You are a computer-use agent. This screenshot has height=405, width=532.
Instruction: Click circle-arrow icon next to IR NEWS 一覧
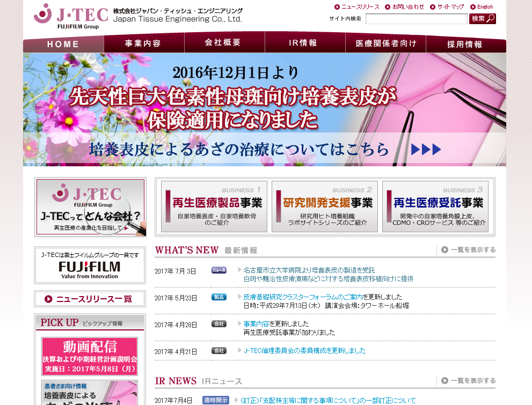coord(444,381)
